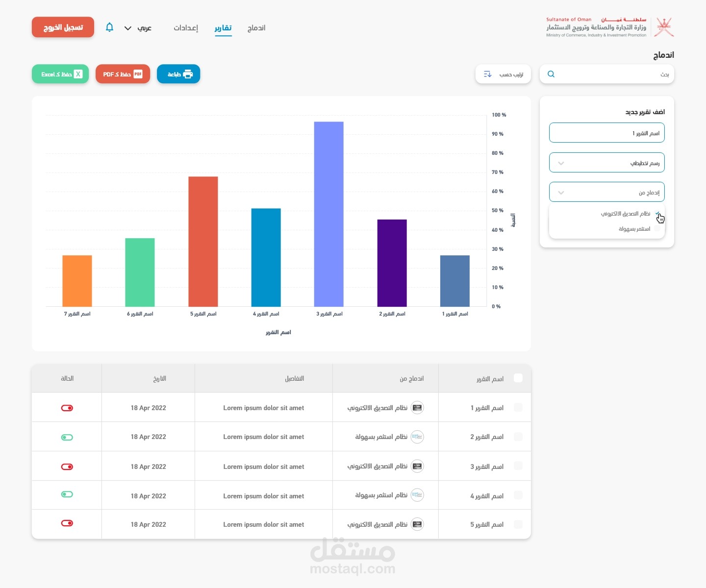
Task: Click the بحث search input field
Action: [x=607, y=74]
